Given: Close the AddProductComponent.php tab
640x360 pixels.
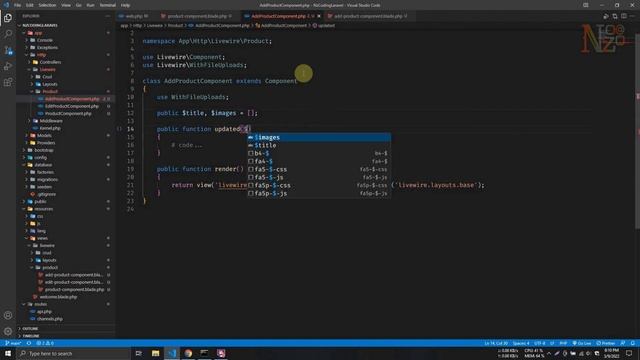Looking at the screenshot, I should [x=319, y=16].
